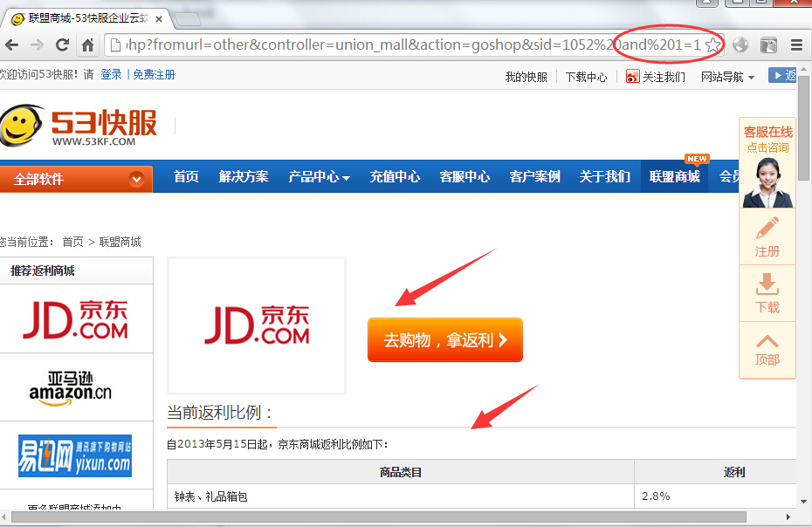Viewport: 812px width, 527px height.
Task: Click the 顶部 back-to-top icon
Action: 767,341
